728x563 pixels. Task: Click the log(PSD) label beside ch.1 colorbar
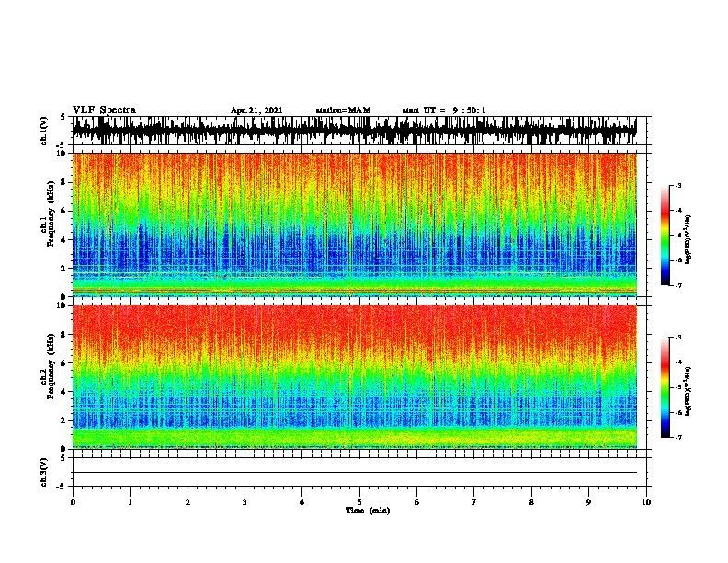(688, 239)
